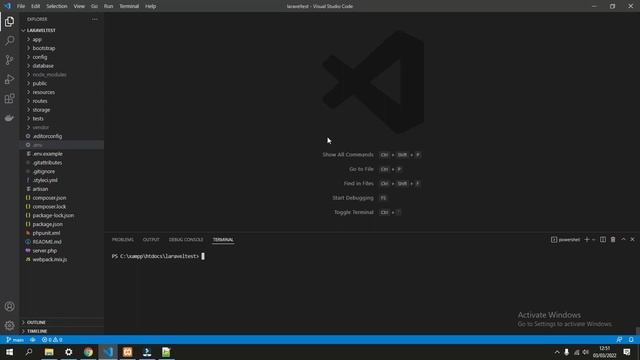Kill terminal with trash icon
Viewport: 640px width, 360px height.
pos(613,240)
